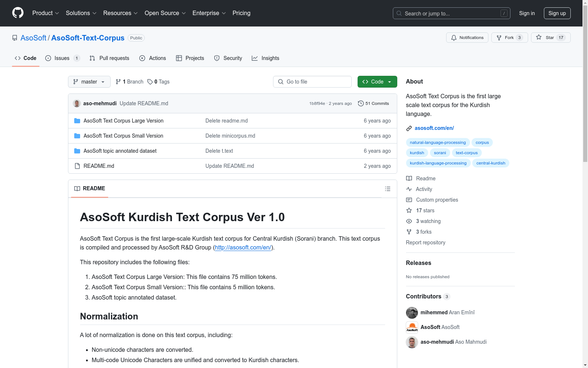588x368 pixels.
Task: Click the tag icon beside 0 Tags
Action: click(x=150, y=82)
